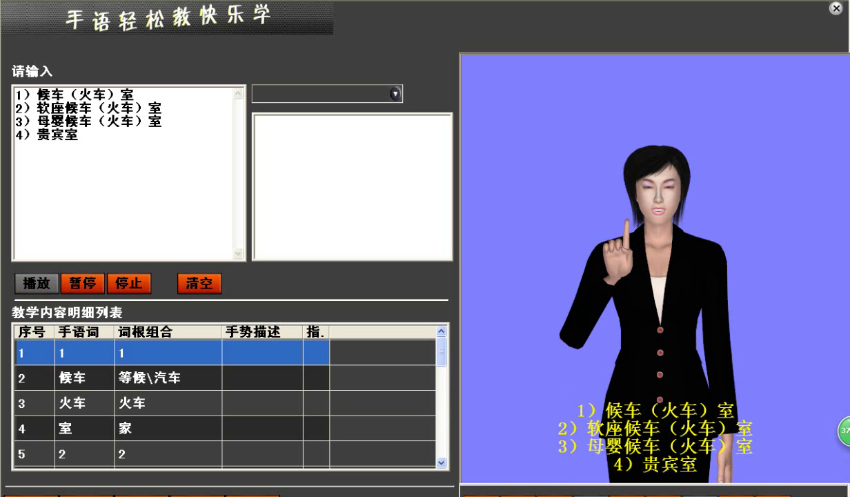The height and width of the screenshot is (497, 850).
Task: Click the down arrow of the input box scrollbar
Action: [238, 253]
